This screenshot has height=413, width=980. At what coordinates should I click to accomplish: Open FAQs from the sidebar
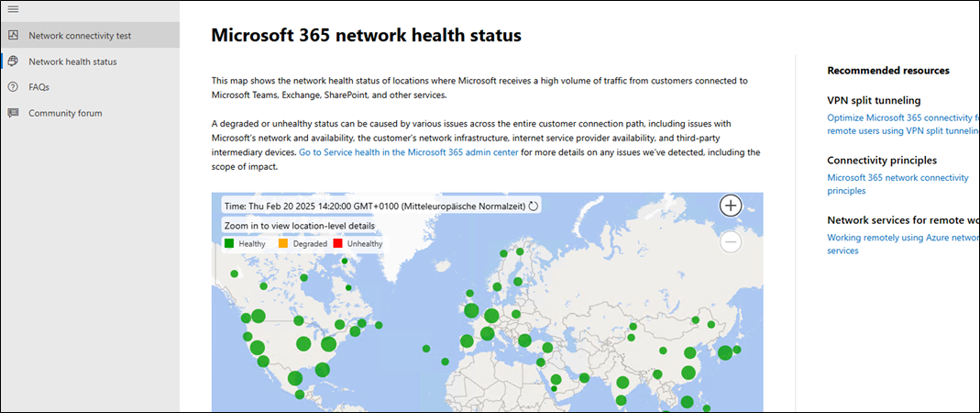[x=89, y=87]
